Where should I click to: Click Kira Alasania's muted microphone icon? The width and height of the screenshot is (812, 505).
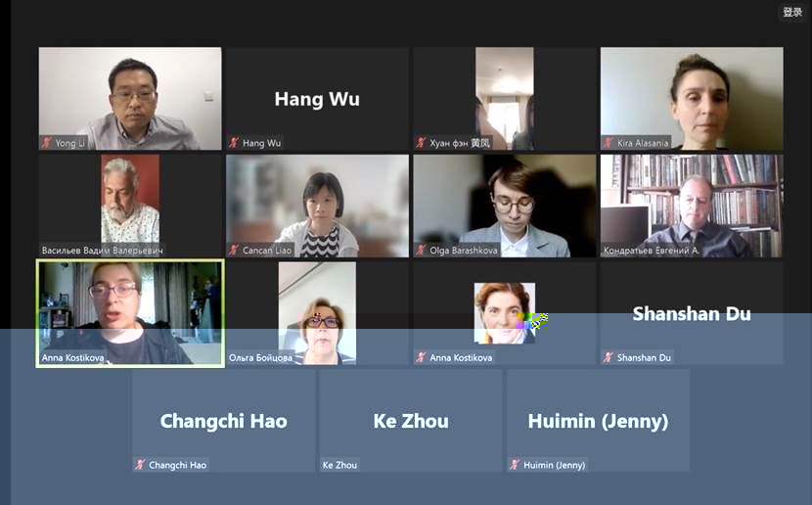pos(609,143)
